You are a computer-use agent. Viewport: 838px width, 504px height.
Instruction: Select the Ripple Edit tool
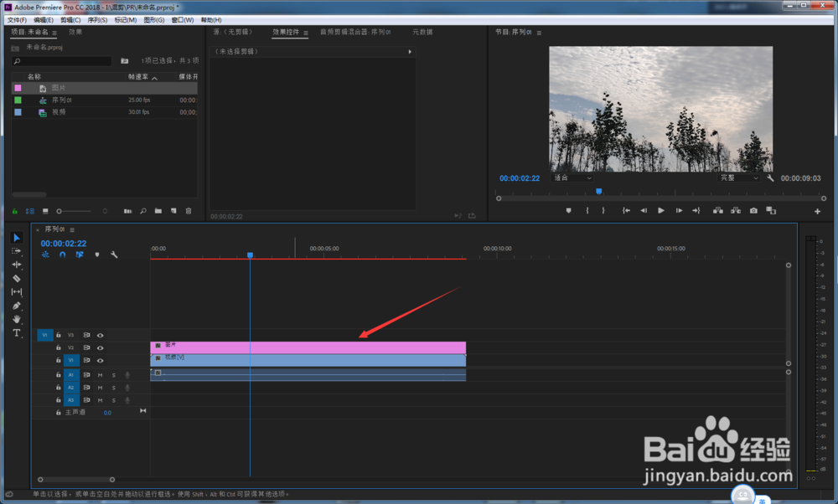(x=17, y=265)
